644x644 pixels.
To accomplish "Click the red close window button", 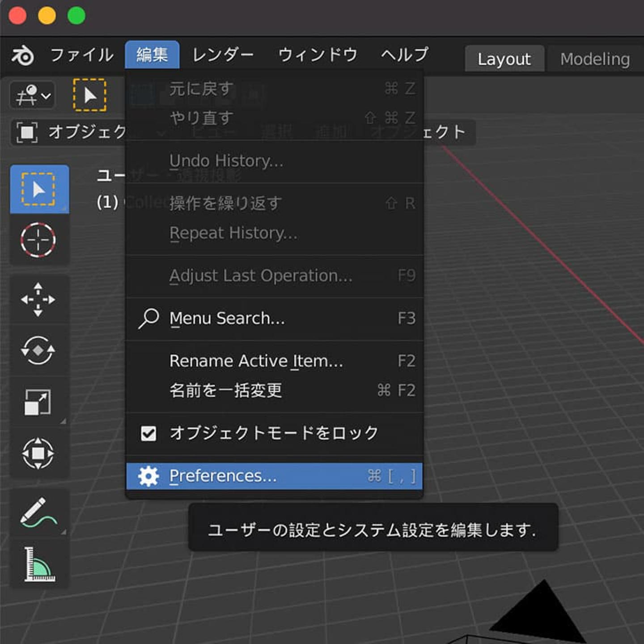I will 18,16.
